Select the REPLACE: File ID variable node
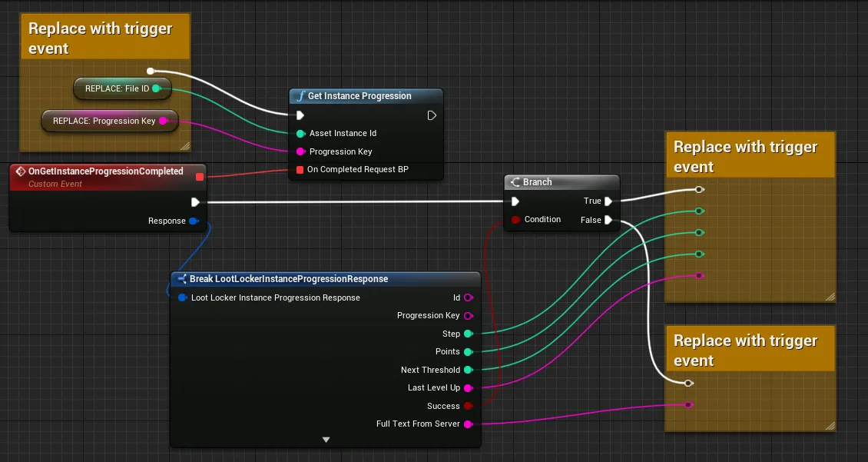868x462 pixels. [122, 88]
